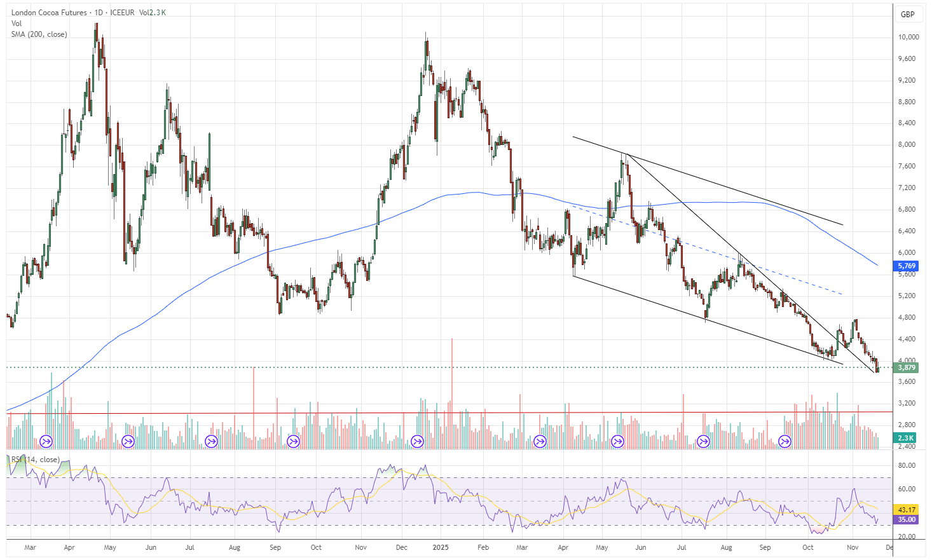The height and width of the screenshot is (560, 932).
Task: Open symbol search via London Cocoa Futures title
Action: point(44,12)
